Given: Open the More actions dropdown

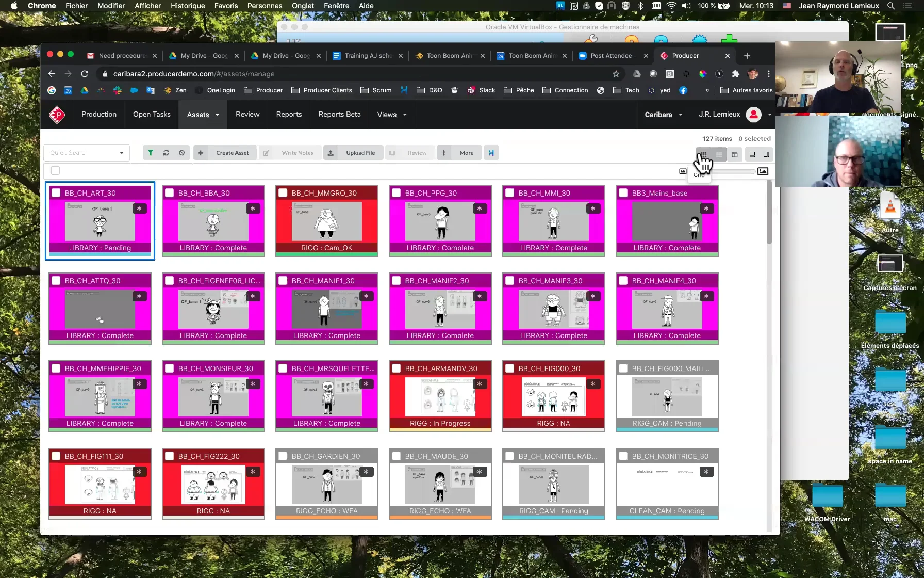Looking at the screenshot, I should click(x=460, y=153).
